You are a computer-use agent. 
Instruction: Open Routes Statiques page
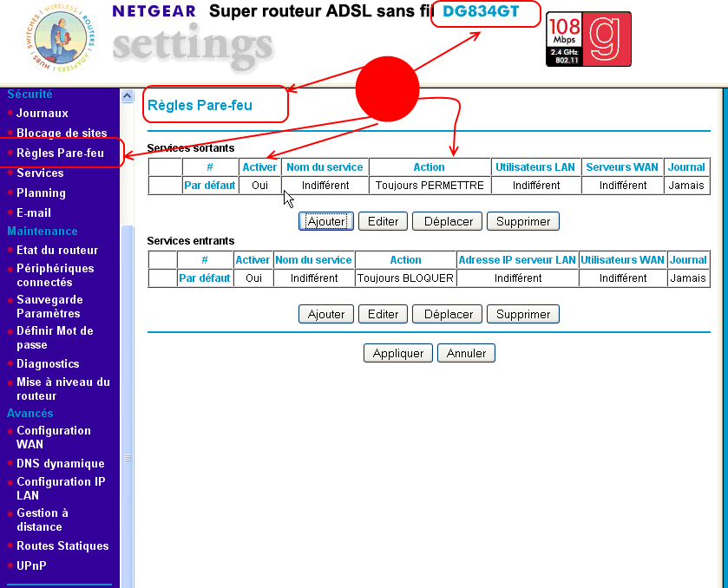tap(62, 546)
